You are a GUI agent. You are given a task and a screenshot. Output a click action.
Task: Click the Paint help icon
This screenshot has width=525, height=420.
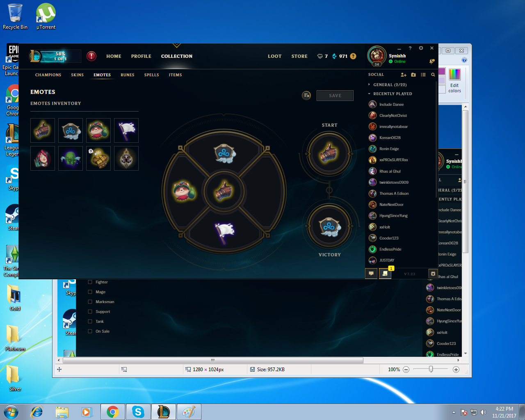pos(464,60)
